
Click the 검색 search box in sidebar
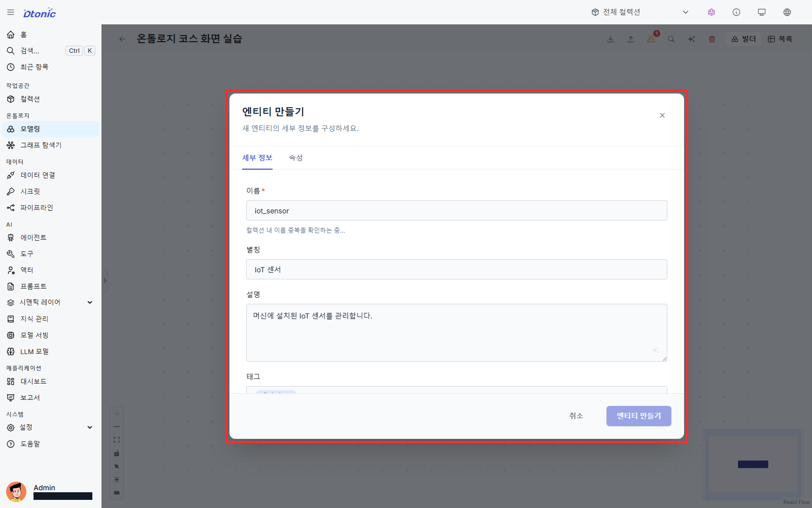pos(51,51)
